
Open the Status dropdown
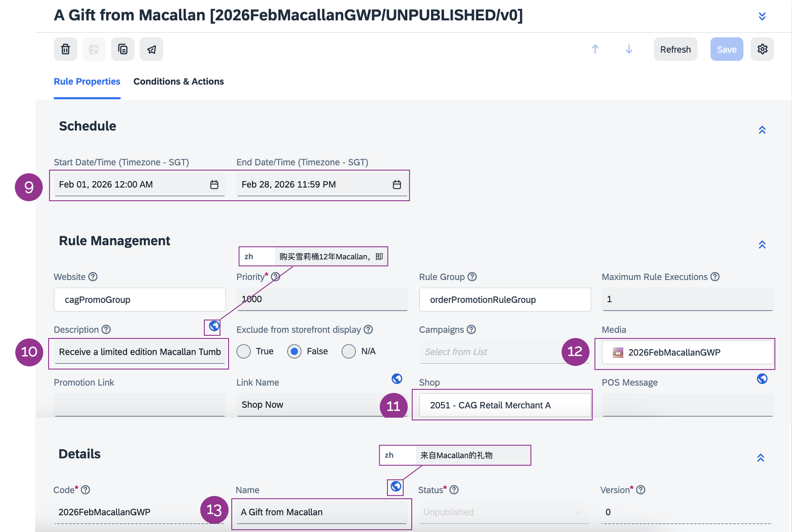tap(503, 512)
